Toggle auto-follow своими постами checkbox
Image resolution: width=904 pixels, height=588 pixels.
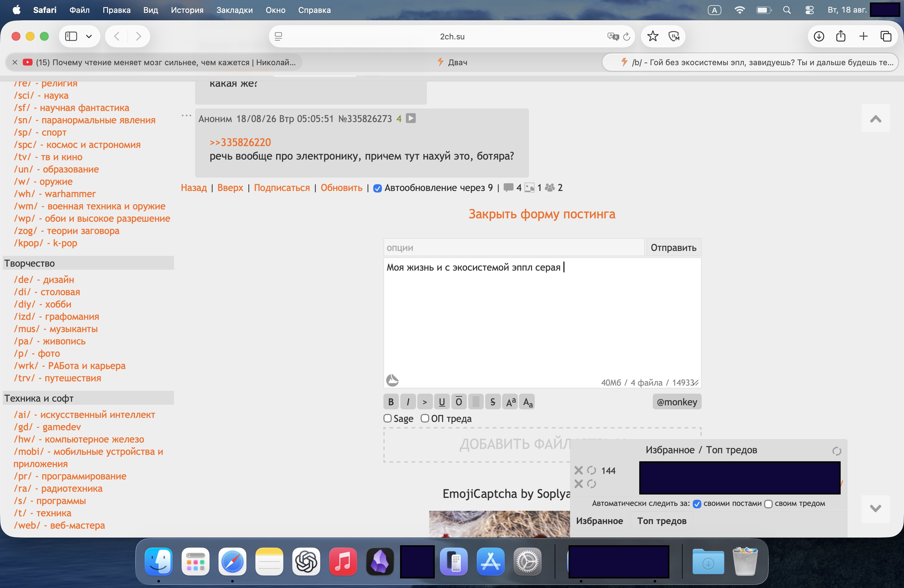coord(697,504)
